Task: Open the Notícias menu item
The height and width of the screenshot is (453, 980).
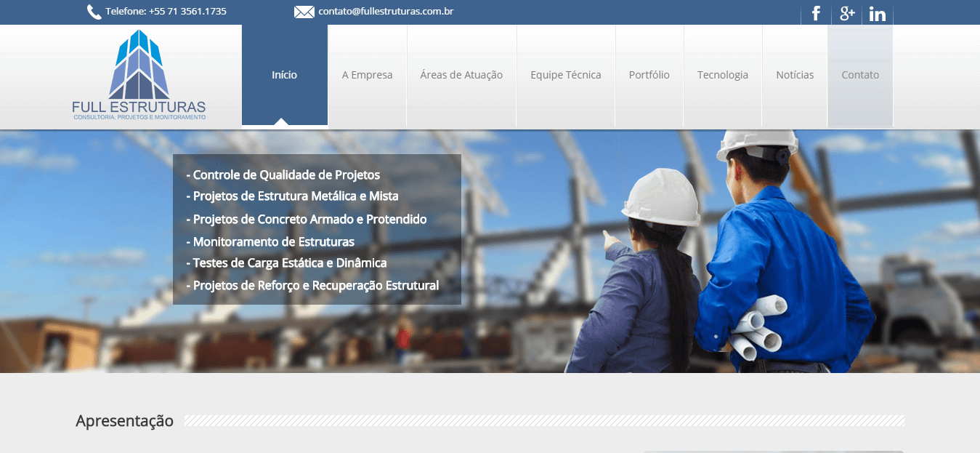Action: pyautogui.click(x=795, y=75)
